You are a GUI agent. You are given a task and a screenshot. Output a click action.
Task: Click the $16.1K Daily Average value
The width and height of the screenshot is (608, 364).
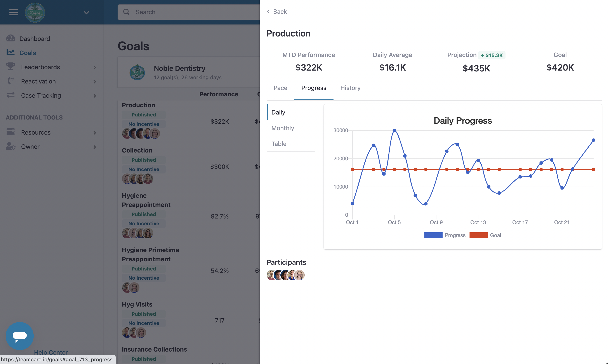393,68
